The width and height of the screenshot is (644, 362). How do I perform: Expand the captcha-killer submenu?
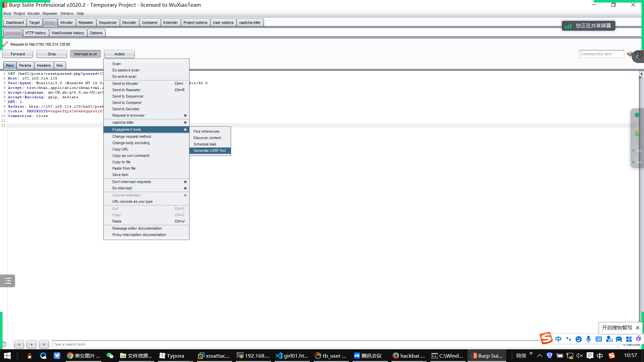[x=146, y=122]
